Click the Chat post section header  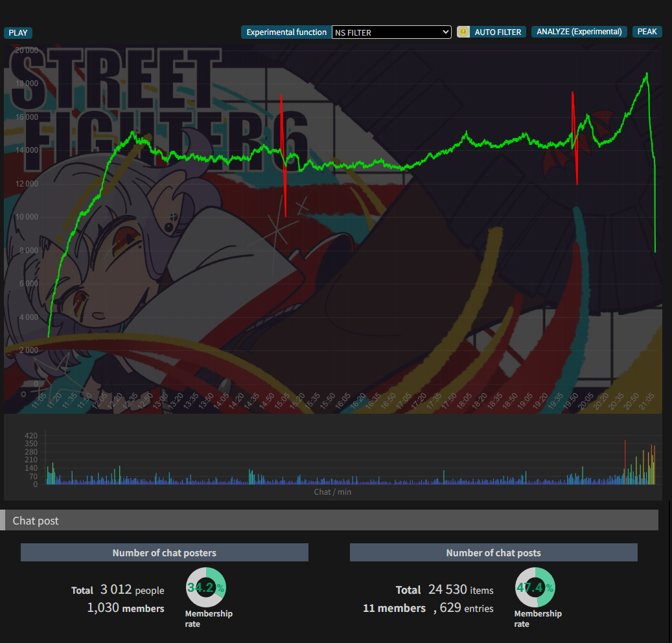pyautogui.click(x=329, y=520)
